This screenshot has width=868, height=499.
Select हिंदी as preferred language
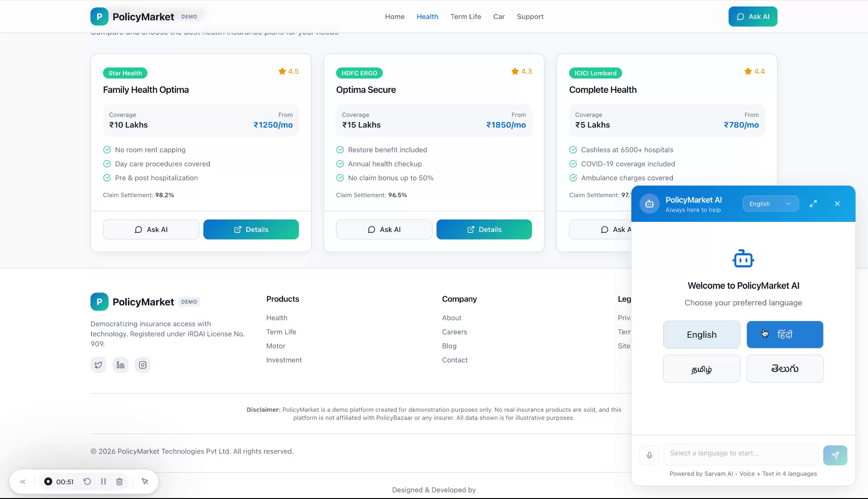(784, 334)
